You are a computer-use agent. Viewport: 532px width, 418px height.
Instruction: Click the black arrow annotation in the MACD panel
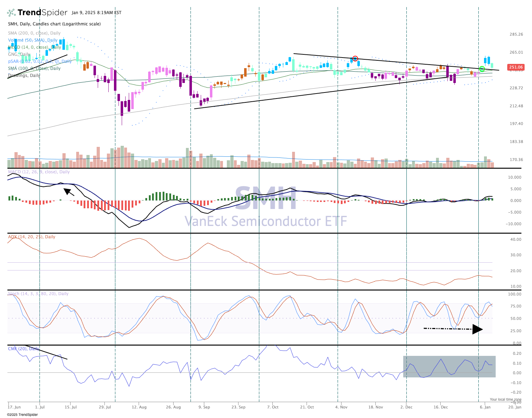(69, 192)
